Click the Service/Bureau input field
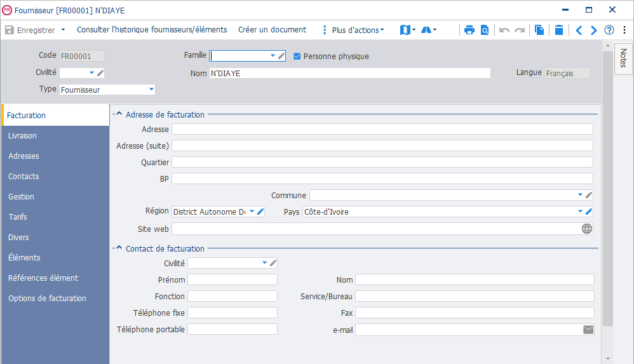The height and width of the screenshot is (364, 634). [x=475, y=296]
